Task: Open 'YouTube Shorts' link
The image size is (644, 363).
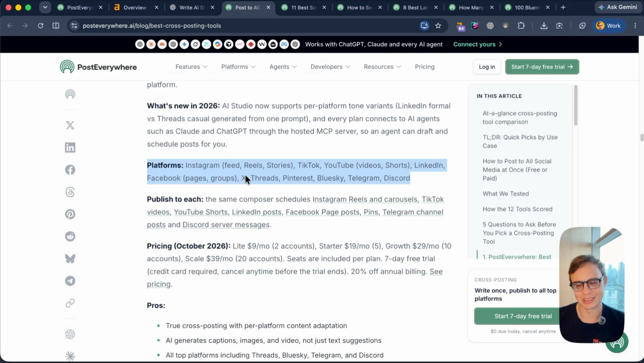Action: (x=201, y=212)
